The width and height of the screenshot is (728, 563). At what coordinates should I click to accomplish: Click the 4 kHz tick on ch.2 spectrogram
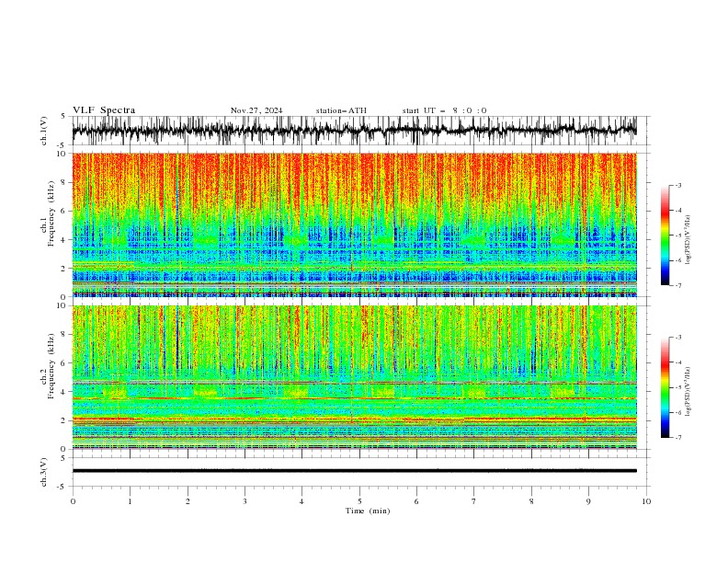(64, 392)
